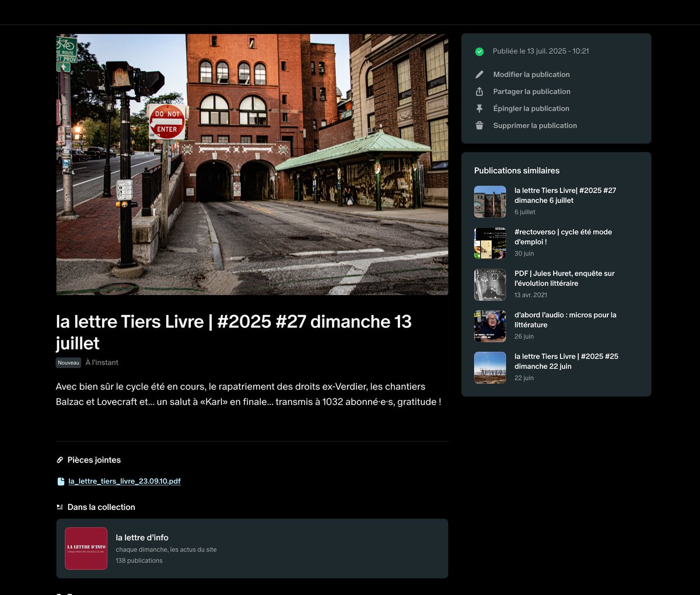Viewport: 700px width, 595px height.
Task: Click the 30 juin date
Action: coord(524,254)
